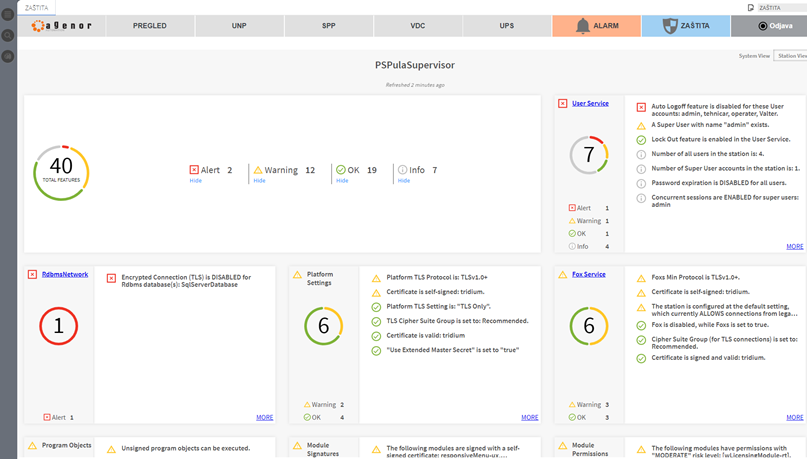807x459 pixels.
Task: Click green check for Fox is disabled message
Action: (x=641, y=326)
